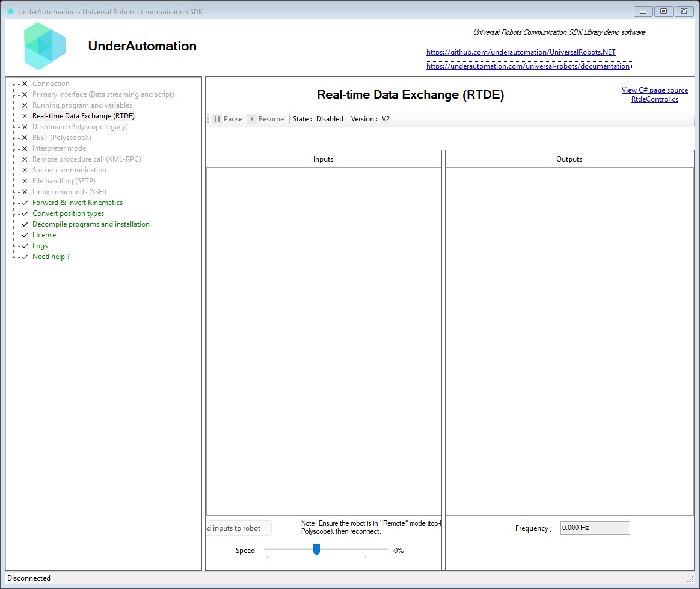
Task: Open File handling (SFTP) page
Action: [x=64, y=181]
